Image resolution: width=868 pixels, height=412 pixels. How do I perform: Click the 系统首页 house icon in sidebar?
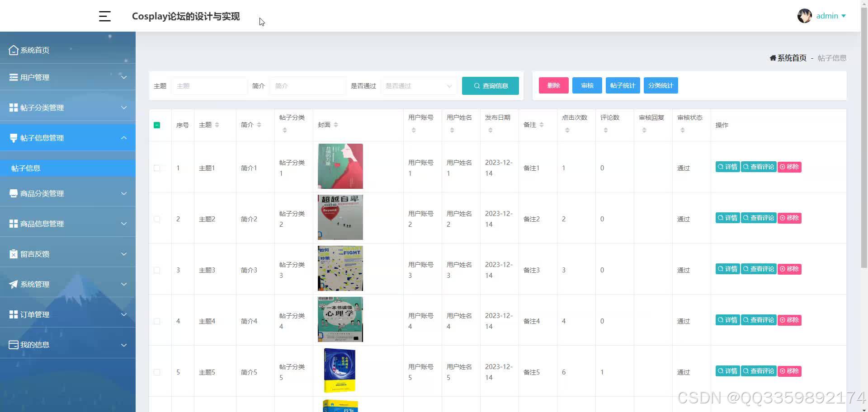(14, 50)
